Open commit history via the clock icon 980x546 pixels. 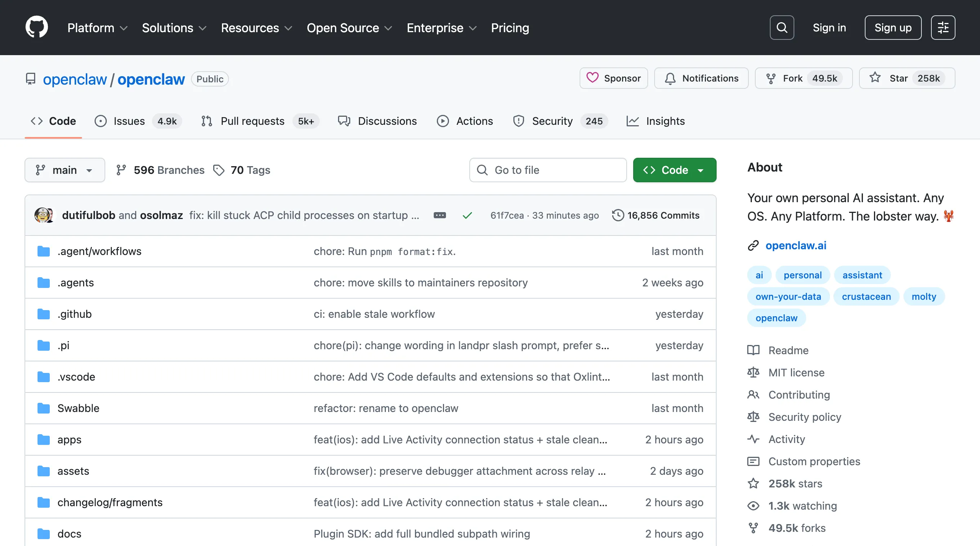point(617,215)
